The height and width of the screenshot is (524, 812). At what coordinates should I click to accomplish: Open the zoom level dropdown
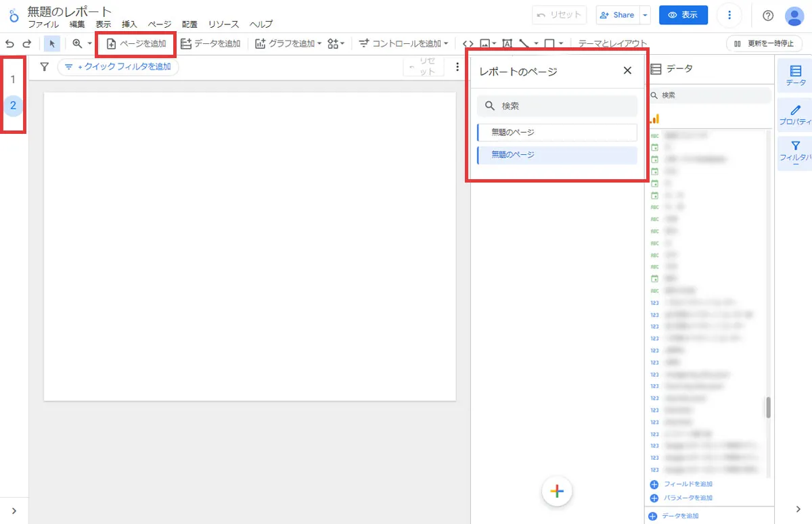82,44
